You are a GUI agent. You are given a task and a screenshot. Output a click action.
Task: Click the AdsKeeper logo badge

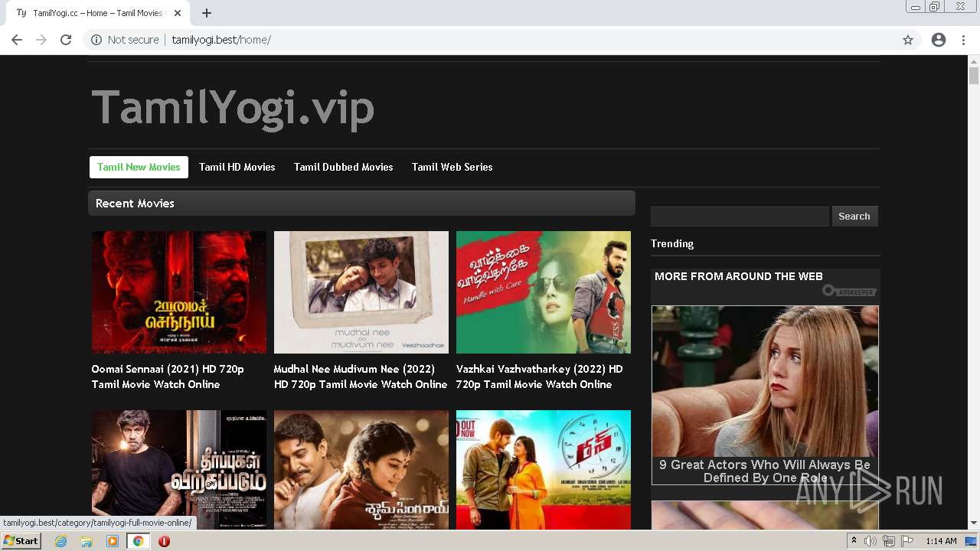pyautogui.click(x=849, y=291)
